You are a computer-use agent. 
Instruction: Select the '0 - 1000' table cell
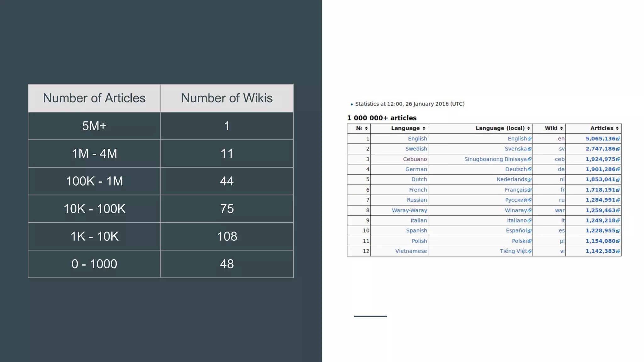[x=94, y=264]
